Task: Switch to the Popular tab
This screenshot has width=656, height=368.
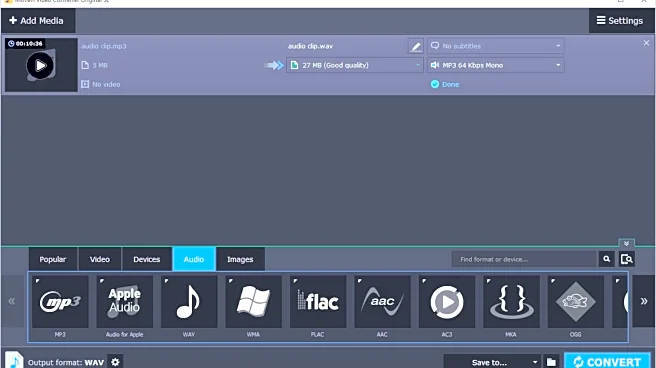Action: (53, 259)
